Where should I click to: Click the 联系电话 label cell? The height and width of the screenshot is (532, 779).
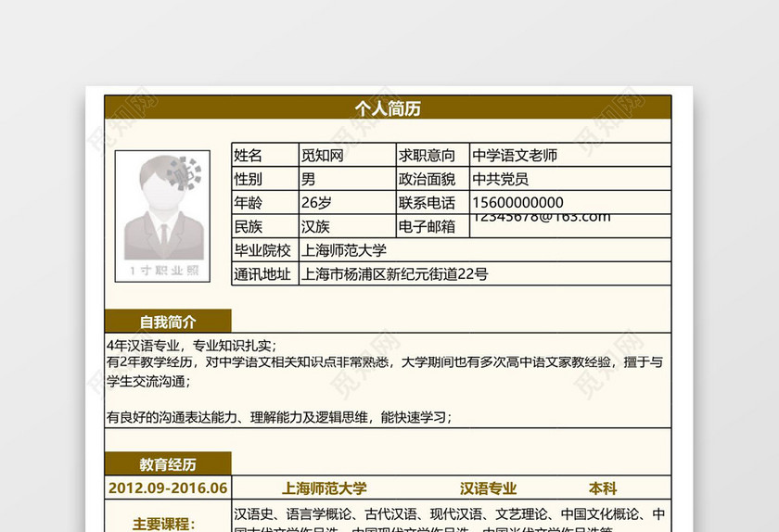click(432, 202)
